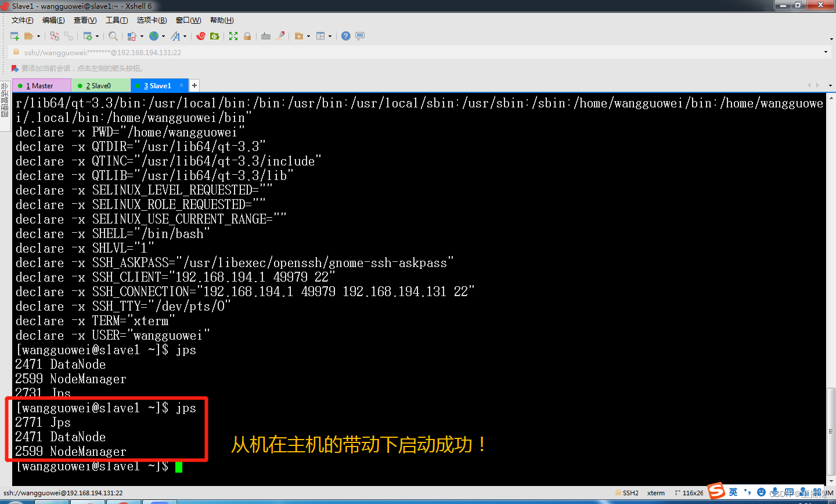Expand the open-session dropdown arrow
Viewport: 836px width, 504px height.
(39, 36)
